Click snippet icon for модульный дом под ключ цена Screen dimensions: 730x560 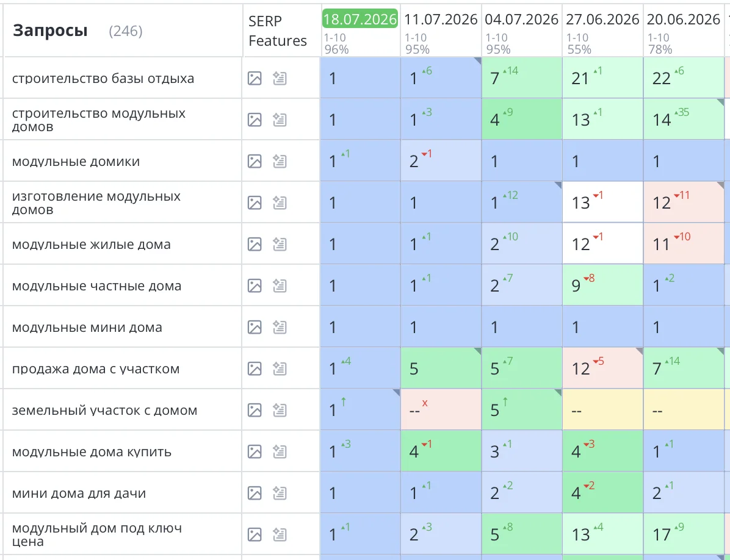pyautogui.click(x=280, y=534)
